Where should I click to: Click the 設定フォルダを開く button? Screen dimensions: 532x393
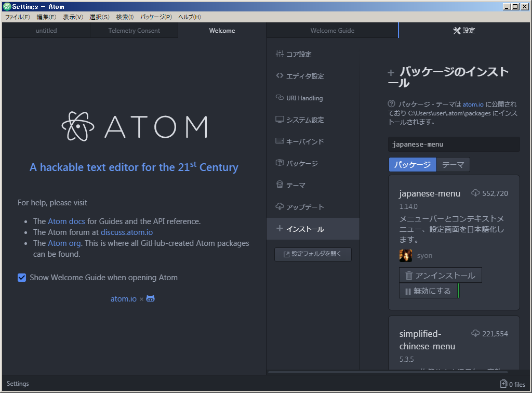(x=313, y=254)
